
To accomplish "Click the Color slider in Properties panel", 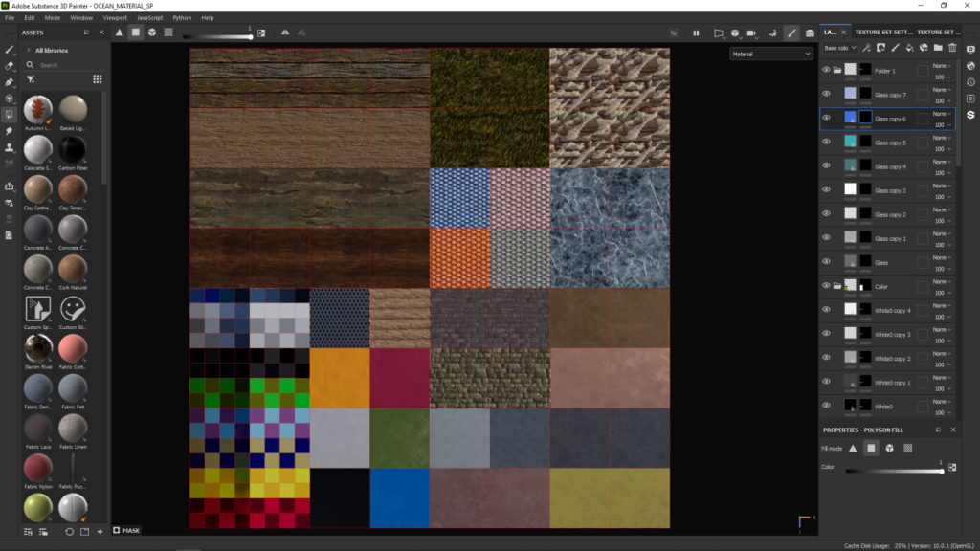I will 894,471.
